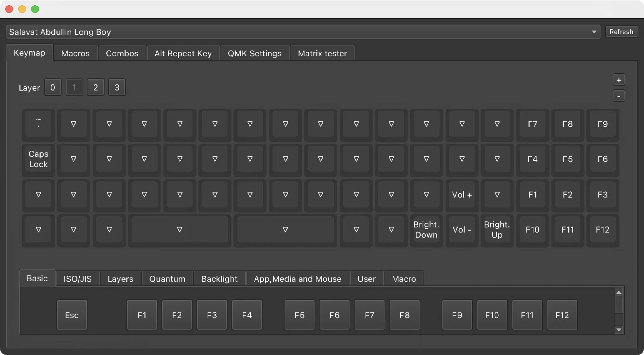The height and width of the screenshot is (355, 644).
Task: Click the Esc key in Basic panel
Action: (72, 315)
